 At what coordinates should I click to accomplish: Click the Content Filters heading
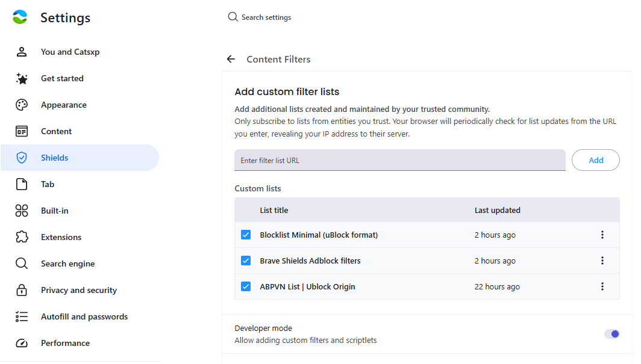[278, 59]
